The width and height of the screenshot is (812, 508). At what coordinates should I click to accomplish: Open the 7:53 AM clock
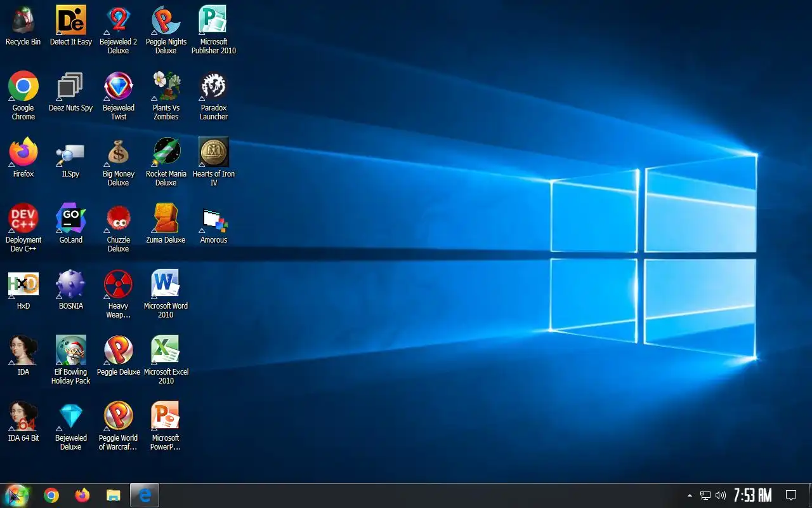(752, 495)
